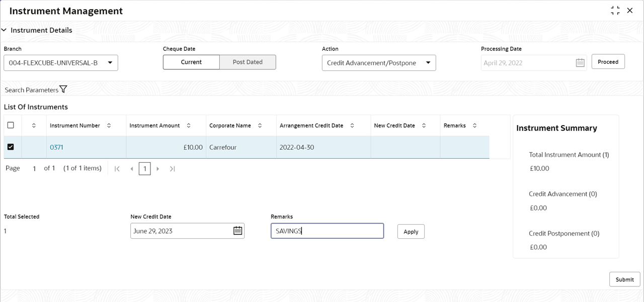Viewport: 644px width, 302px height.
Task: Collapse Instrument Management dialog size icon
Action: tap(615, 11)
